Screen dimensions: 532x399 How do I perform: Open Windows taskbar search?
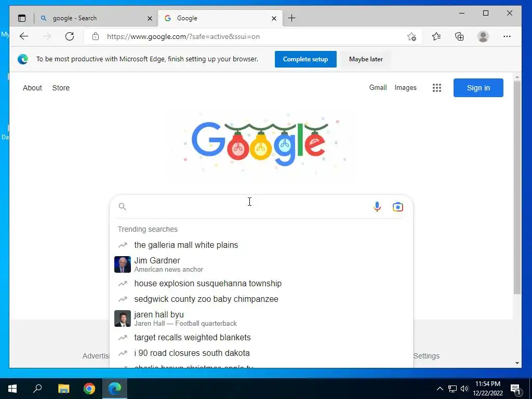(37, 389)
